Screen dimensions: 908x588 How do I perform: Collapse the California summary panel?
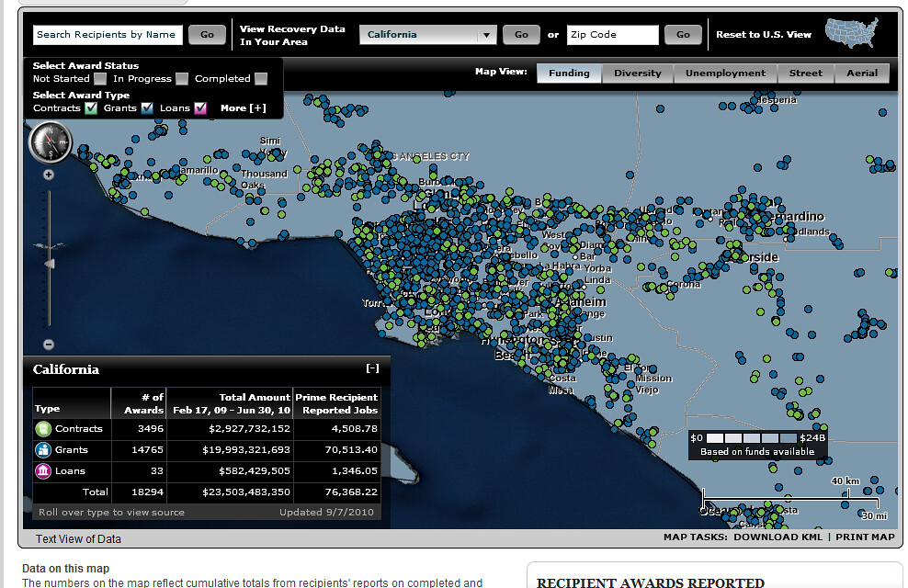(372, 369)
